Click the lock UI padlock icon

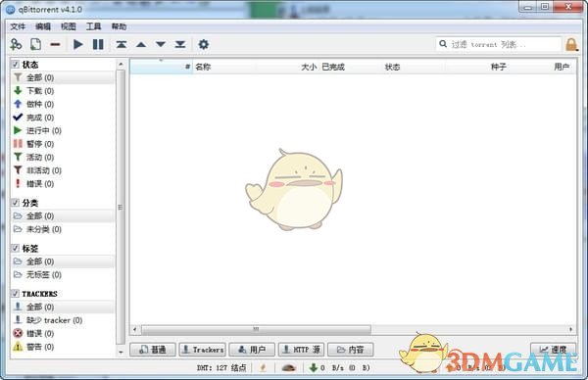(x=571, y=45)
